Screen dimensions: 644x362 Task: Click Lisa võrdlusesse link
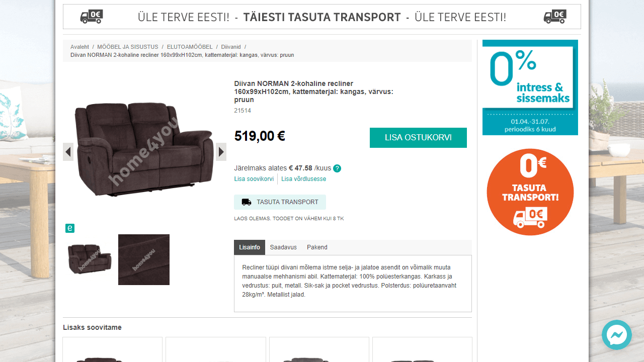point(304,179)
